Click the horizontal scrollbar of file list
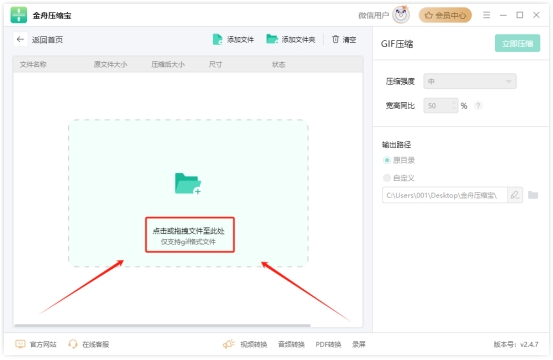The height and width of the screenshot is (360, 553). tap(162, 325)
